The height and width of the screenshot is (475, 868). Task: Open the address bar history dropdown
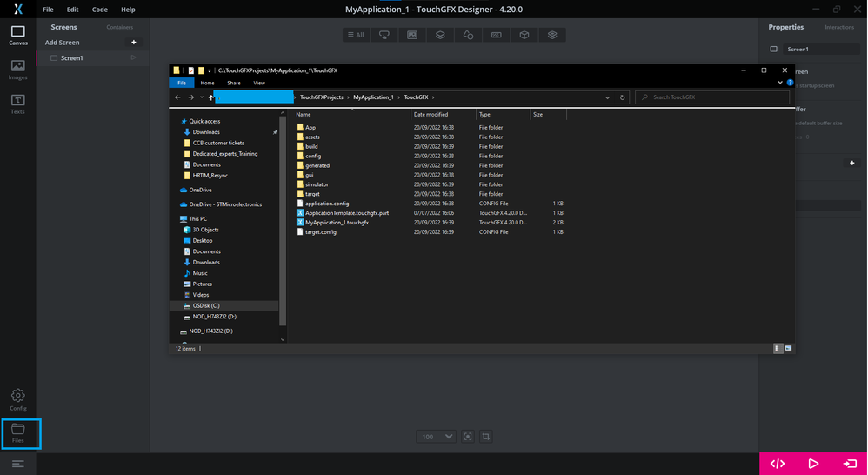(607, 97)
